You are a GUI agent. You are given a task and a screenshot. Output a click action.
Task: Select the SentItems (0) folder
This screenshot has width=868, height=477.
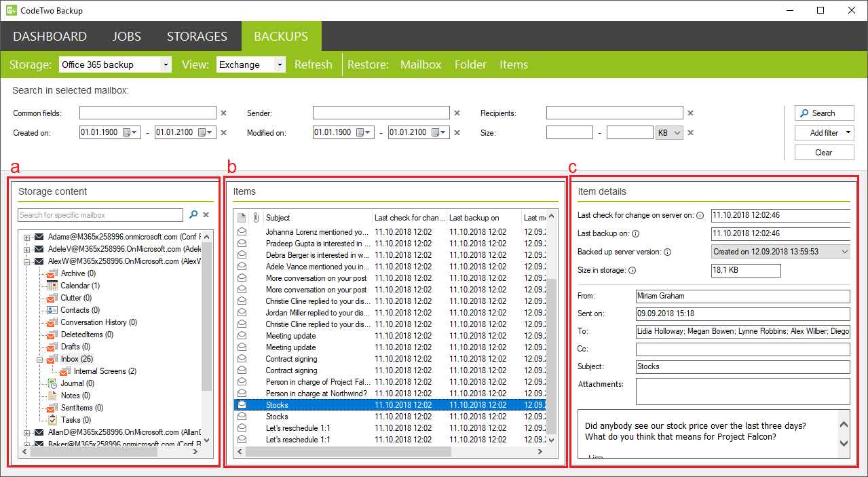[81, 408]
